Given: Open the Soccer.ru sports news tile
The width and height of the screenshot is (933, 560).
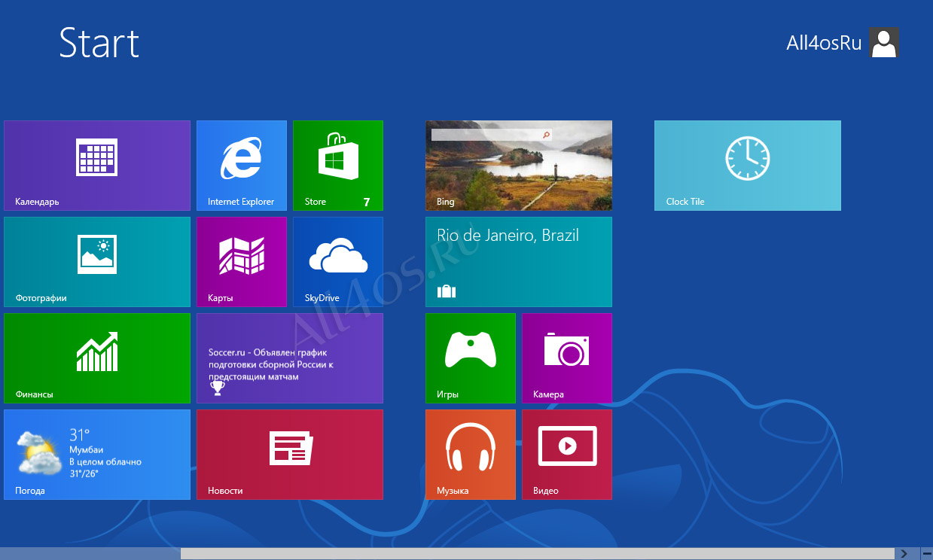Looking at the screenshot, I should pyautogui.click(x=290, y=358).
